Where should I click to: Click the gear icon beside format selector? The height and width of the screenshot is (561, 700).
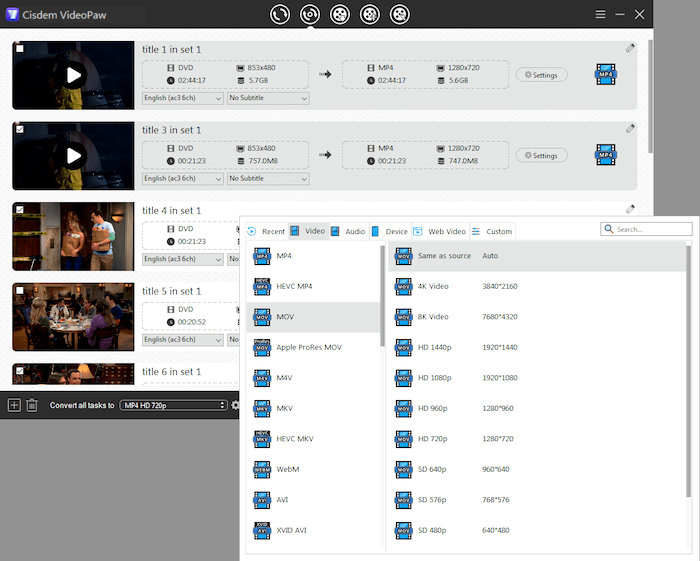236,405
